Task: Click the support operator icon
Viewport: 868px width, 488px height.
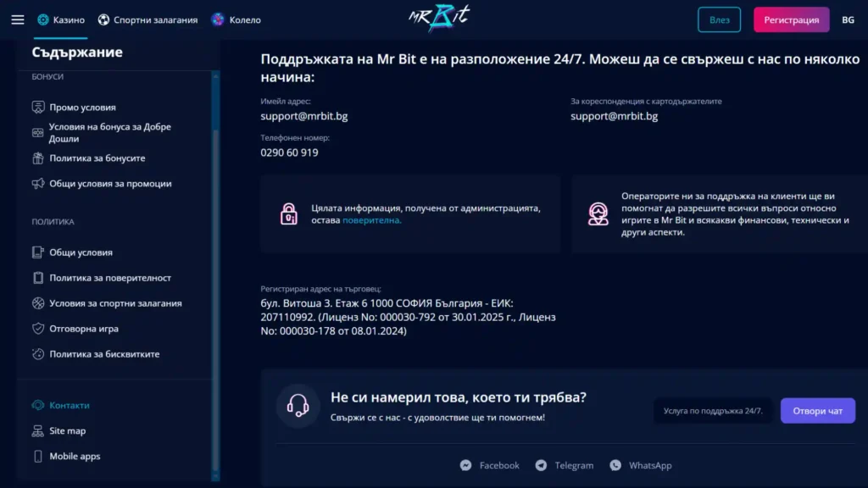Action: tap(598, 214)
